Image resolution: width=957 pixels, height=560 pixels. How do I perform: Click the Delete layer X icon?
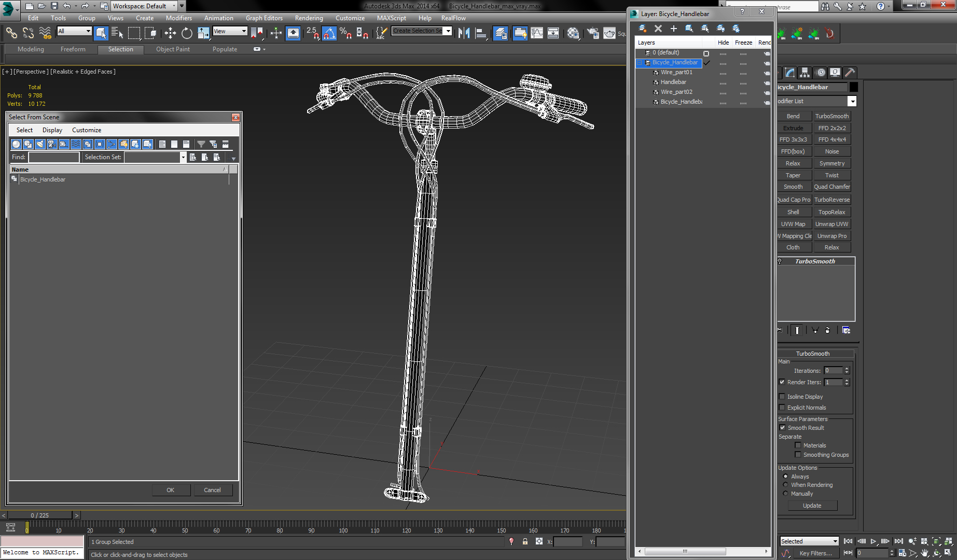(x=658, y=29)
